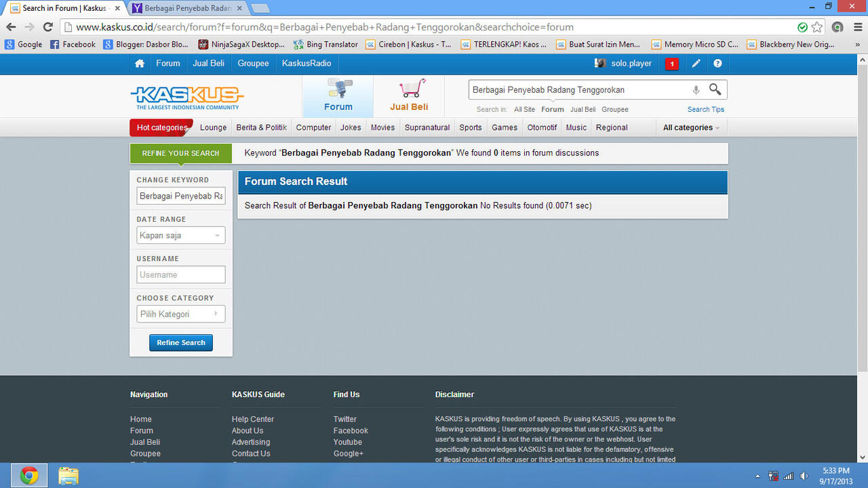This screenshot has width=868, height=488.
Task: Click the Username input field
Action: pyautogui.click(x=180, y=274)
